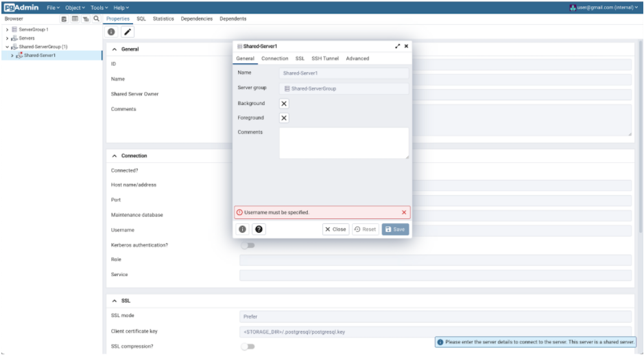This screenshot has height=355, width=644.
Task: Open View Data table icon in Browser
Action: point(75,19)
